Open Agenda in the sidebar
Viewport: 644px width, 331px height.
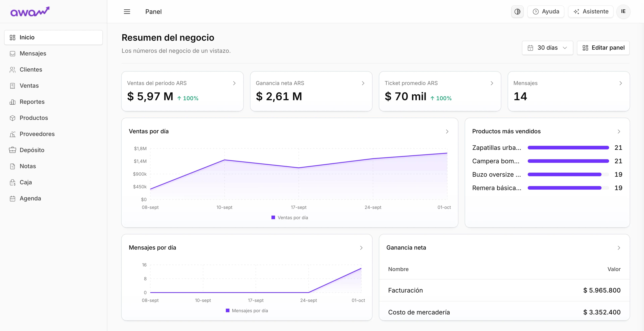(53, 198)
